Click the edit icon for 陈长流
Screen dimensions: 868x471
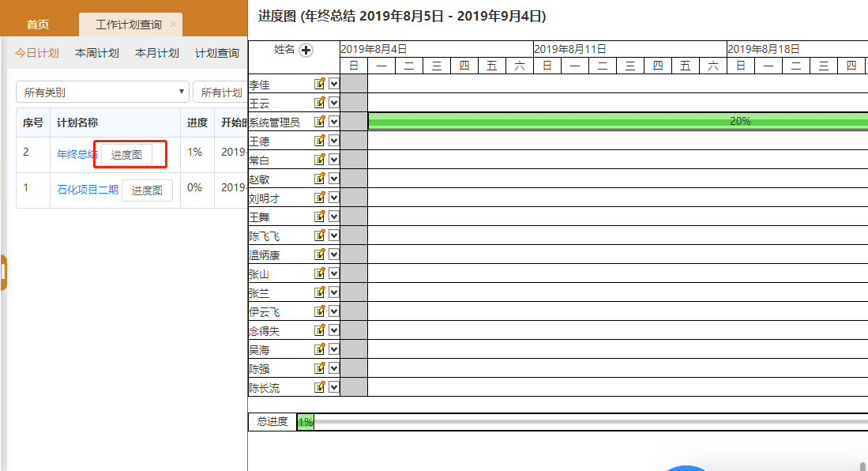coord(320,387)
